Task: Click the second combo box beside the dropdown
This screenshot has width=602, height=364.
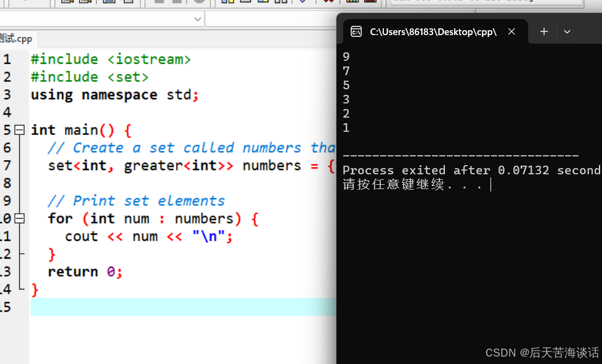Action: tap(270, 19)
